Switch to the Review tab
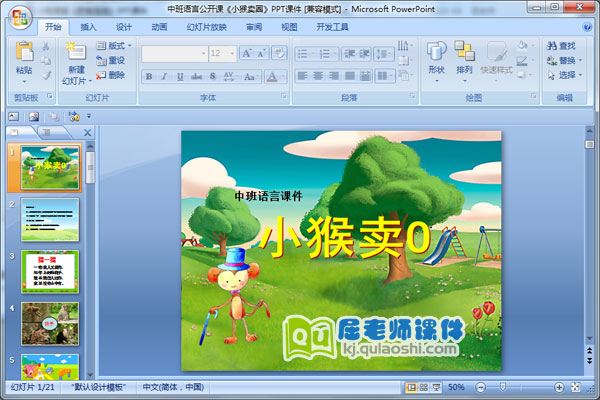The width and height of the screenshot is (600, 400). point(254,27)
